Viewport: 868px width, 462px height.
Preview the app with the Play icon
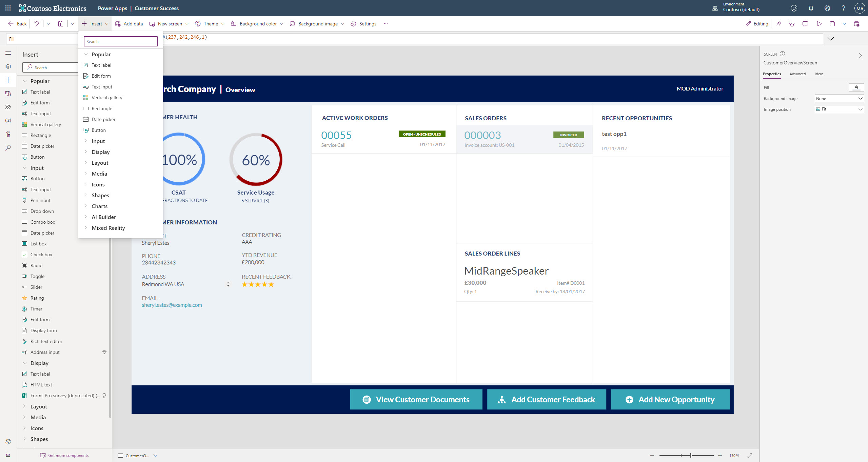coord(819,24)
